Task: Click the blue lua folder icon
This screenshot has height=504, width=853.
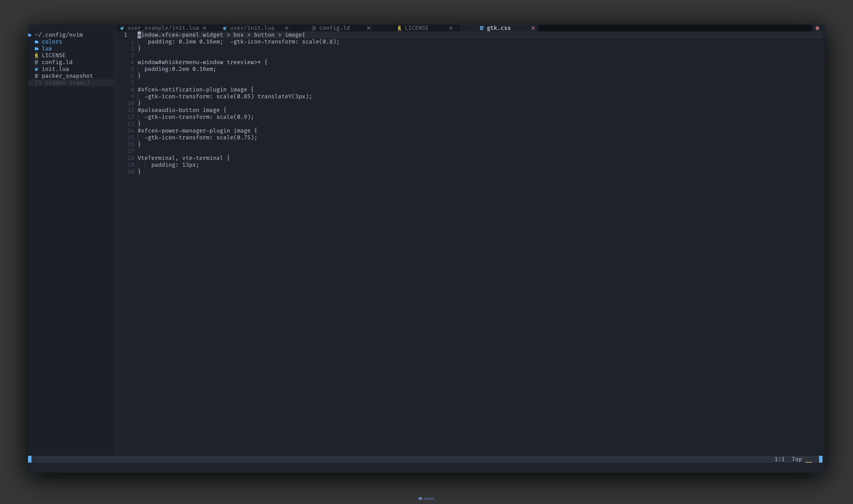Action: 37,48
